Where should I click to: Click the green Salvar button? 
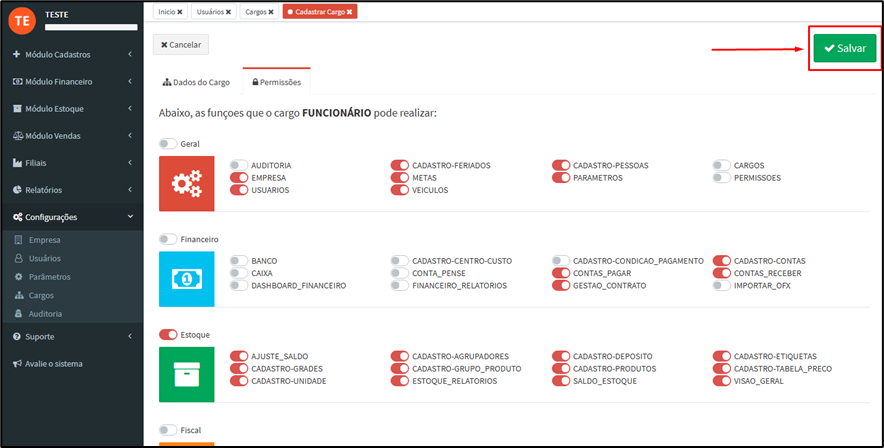pos(845,48)
